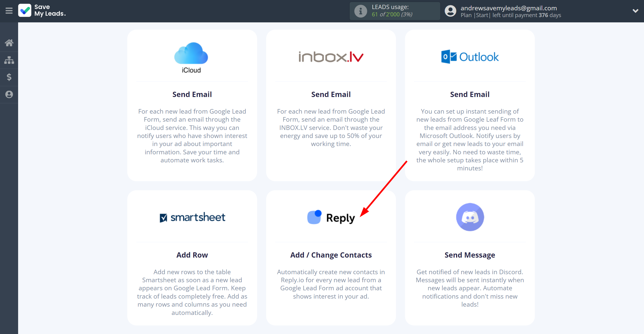Open the profile icon in sidebar
The height and width of the screenshot is (334, 644).
[x=9, y=94]
